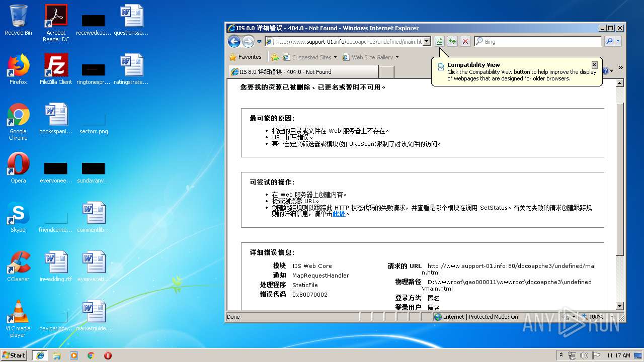644x362 pixels.
Task: Click the Add to Favorites bar icon
Action: [275, 57]
